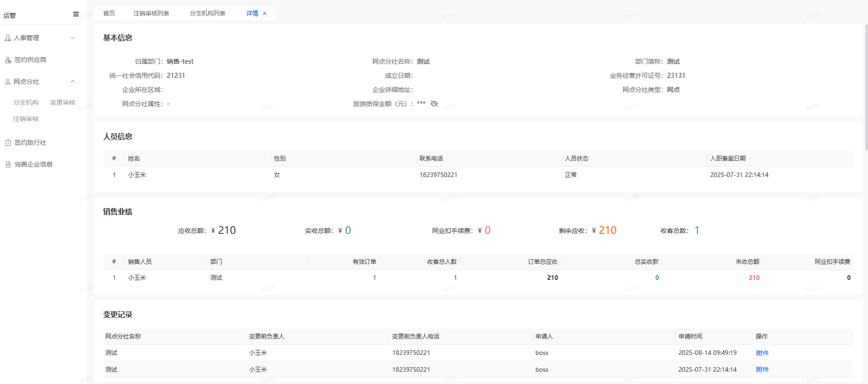Open the 注销审核 submenu item
This screenshot has width=868, height=384.
click(x=26, y=119)
